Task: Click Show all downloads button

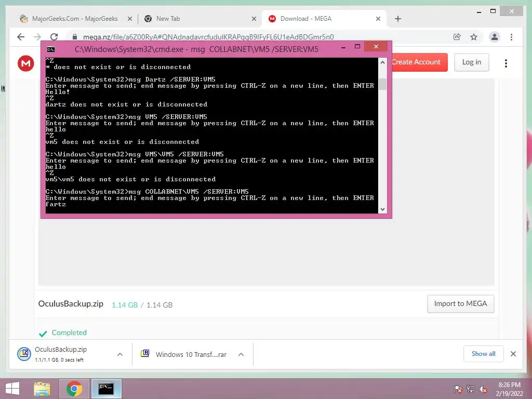Action: 483,354
